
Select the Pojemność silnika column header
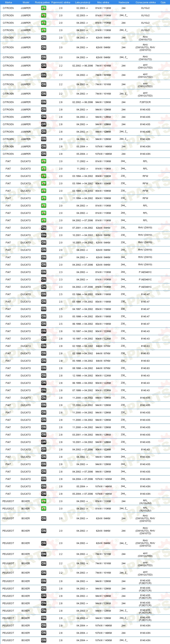(61, 3)
